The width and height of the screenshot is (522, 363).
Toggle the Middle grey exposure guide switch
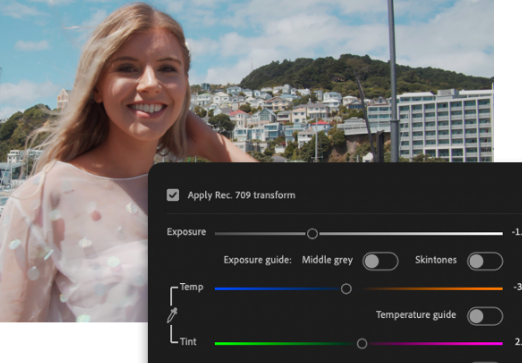380,261
